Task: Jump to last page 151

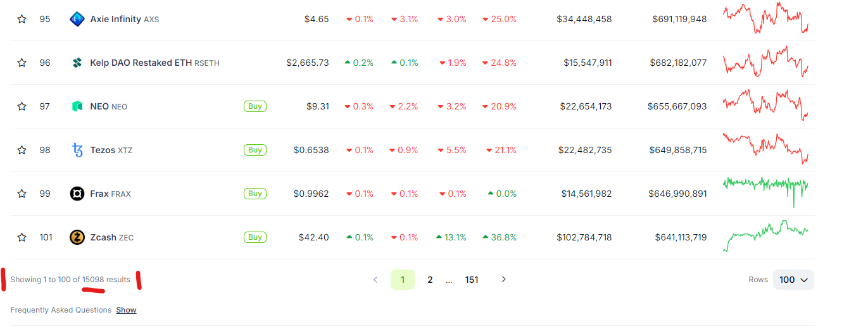Action: click(472, 280)
